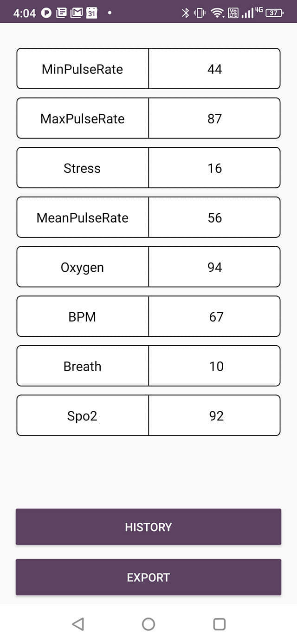The width and height of the screenshot is (297, 644).
Task: Select the Stress label cell
Action: click(x=83, y=168)
